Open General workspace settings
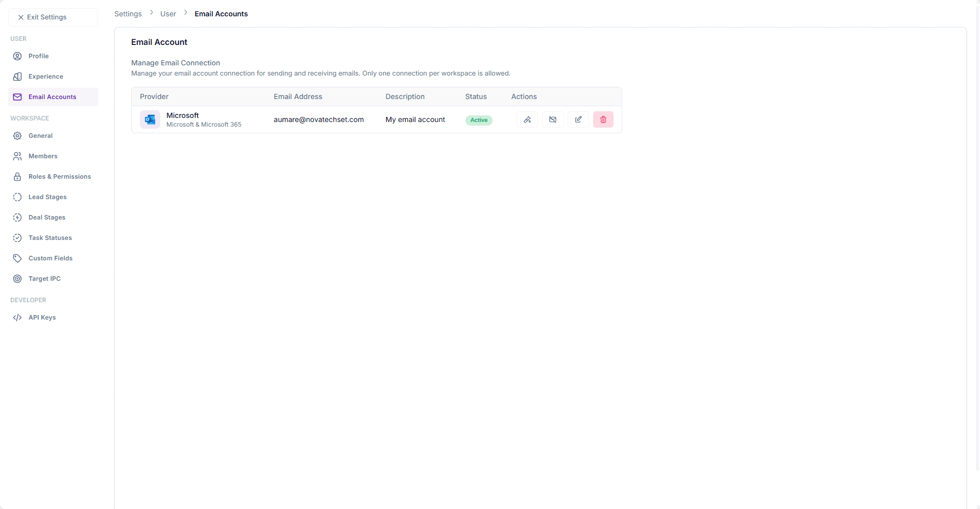Image resolution: width=980 pixels, height=509 pixels. click(x=40, y=136)
